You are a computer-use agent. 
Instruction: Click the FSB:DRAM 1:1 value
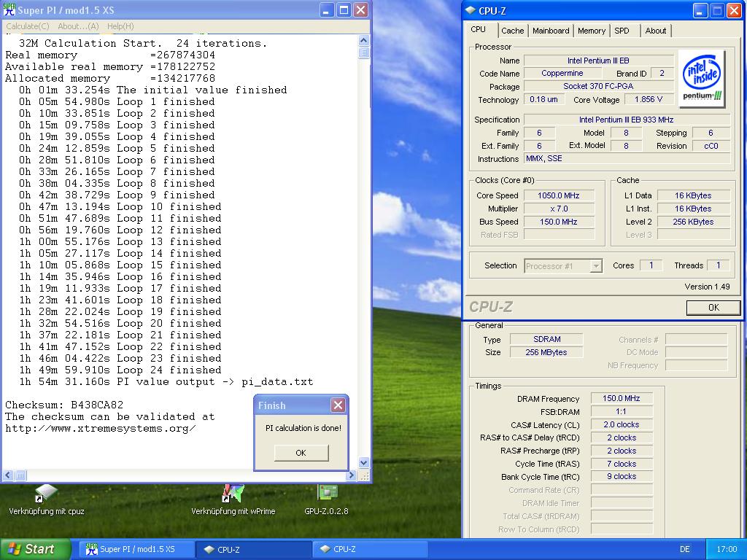point(622,411)
